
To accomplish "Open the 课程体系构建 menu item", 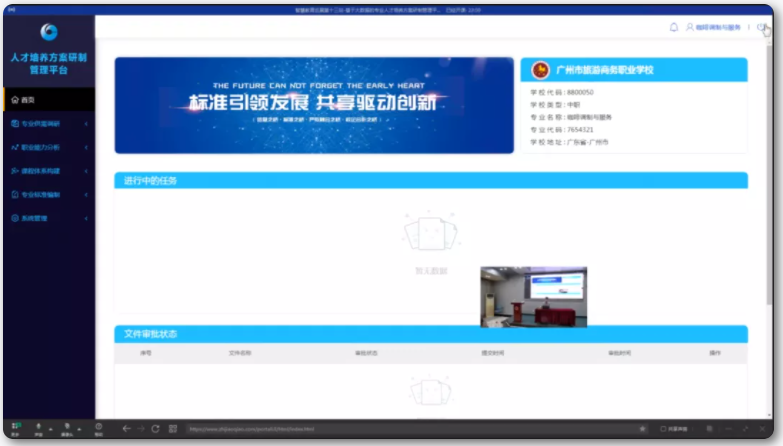I will [49, 171].
